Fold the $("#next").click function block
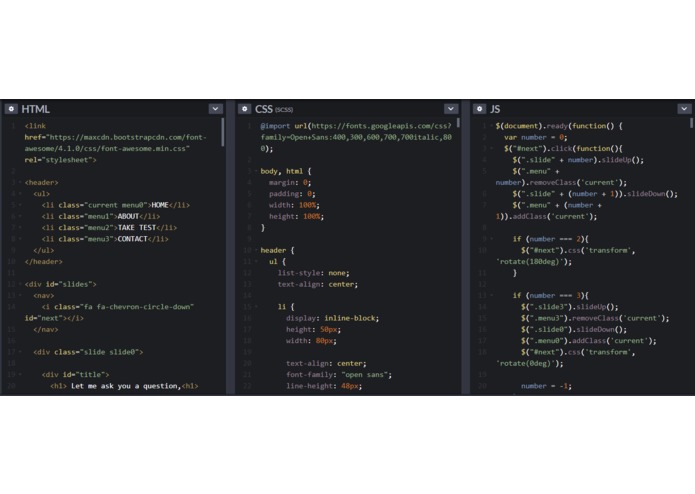This screenshot has width=695, height=494. [x=491, y=148]
